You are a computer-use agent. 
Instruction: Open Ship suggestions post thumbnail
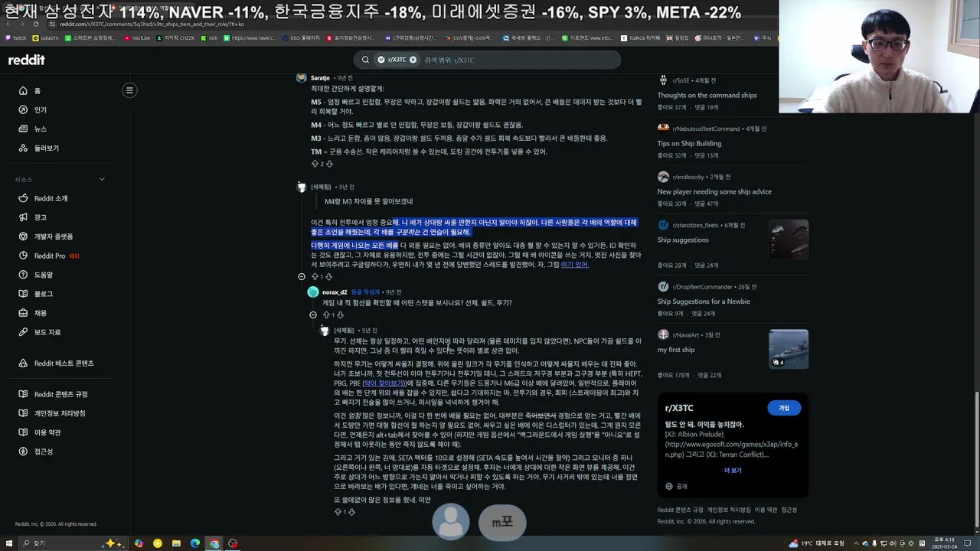pyautogui.click(x=789, y=240)
